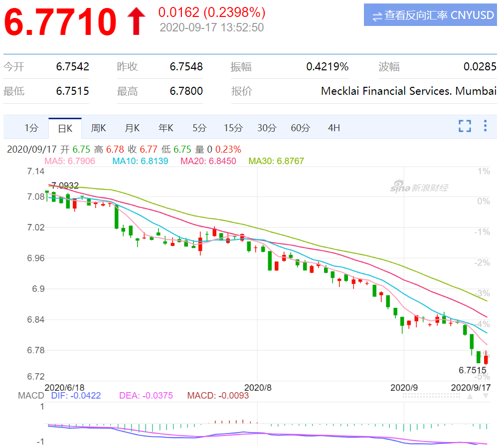Click the dotted range bar below the chart
504x445 pixels.
point(430,396)
